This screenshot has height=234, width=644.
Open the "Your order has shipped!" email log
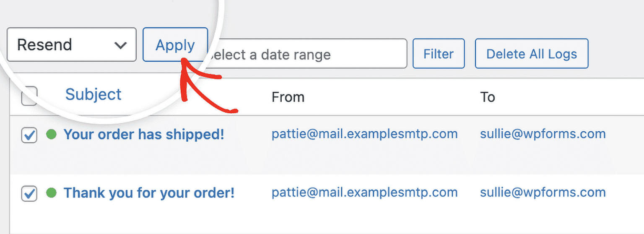click(144, 135)
